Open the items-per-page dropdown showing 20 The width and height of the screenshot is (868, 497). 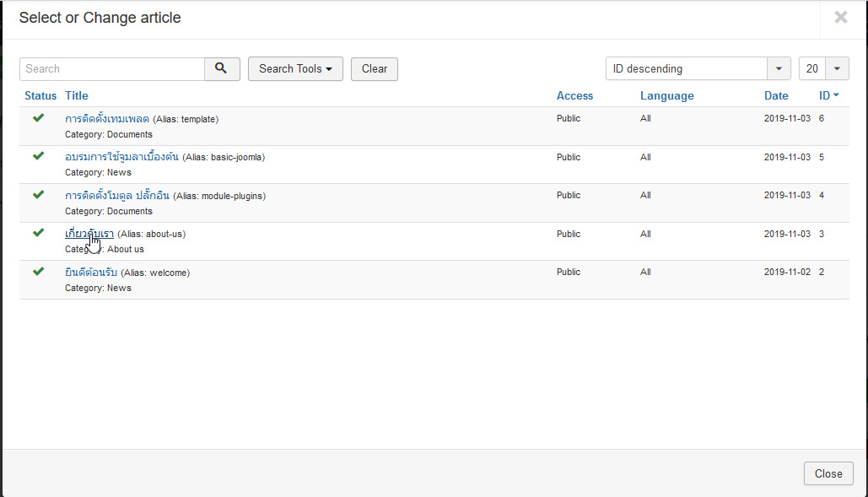tap(823, 68)
